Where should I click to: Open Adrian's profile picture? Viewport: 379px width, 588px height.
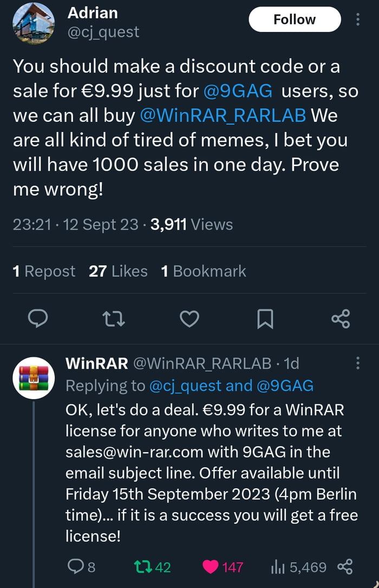[34, 23]
